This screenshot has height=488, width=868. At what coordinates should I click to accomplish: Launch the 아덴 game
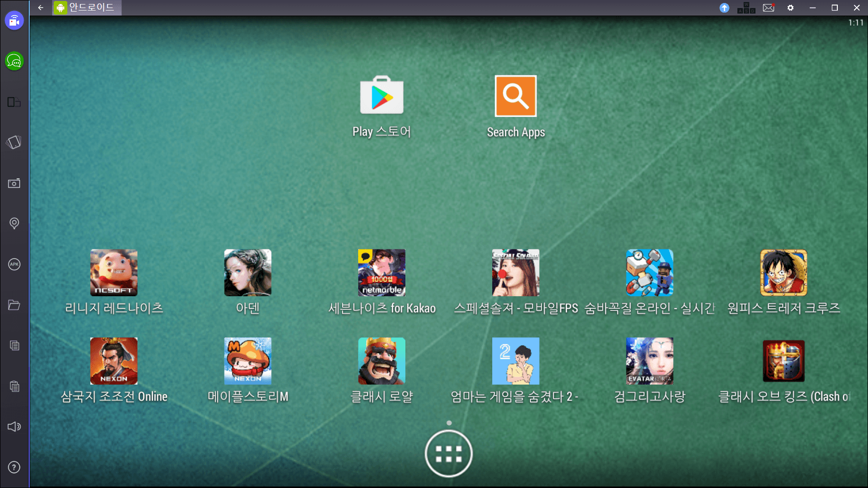click(248, 273)
